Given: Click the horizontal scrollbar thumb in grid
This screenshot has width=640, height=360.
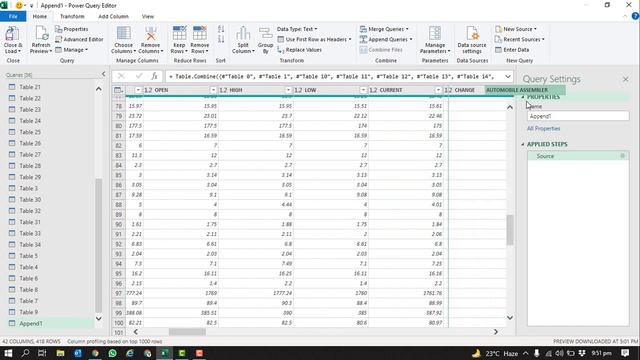Looking at the screenshot, I should [x=187, y=332].
